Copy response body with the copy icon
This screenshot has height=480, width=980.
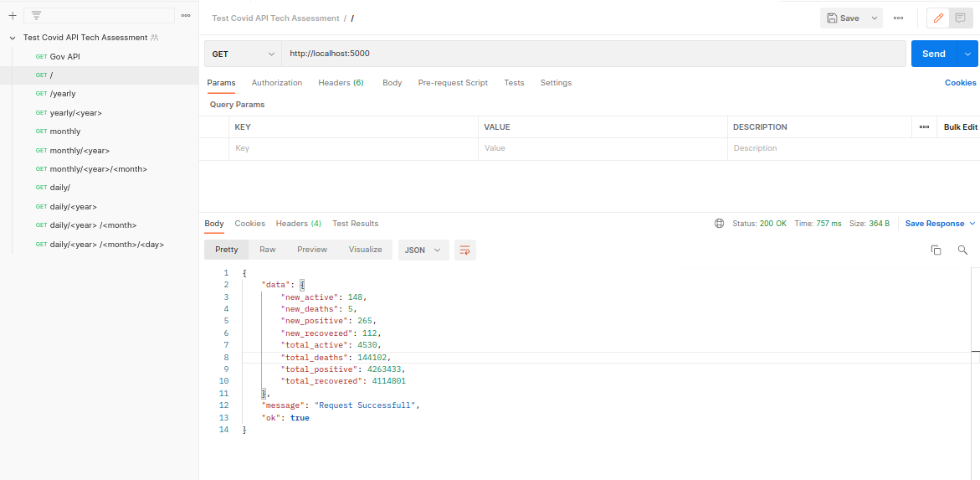(x=936, y=250)
